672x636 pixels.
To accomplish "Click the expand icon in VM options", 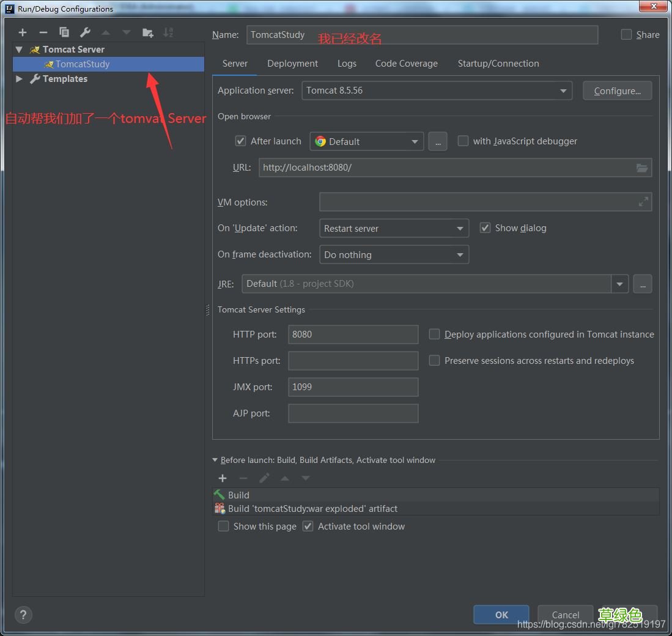I will pos(643,202).
